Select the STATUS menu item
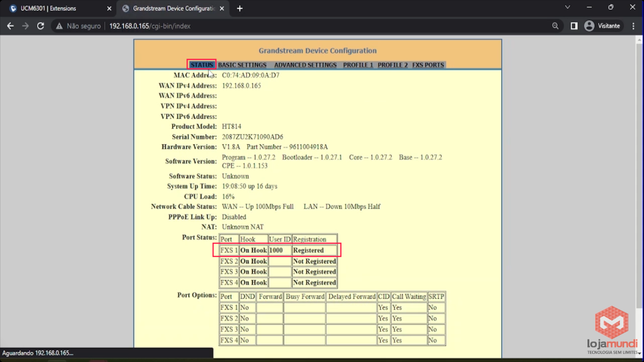 click(x=202, y=65)
